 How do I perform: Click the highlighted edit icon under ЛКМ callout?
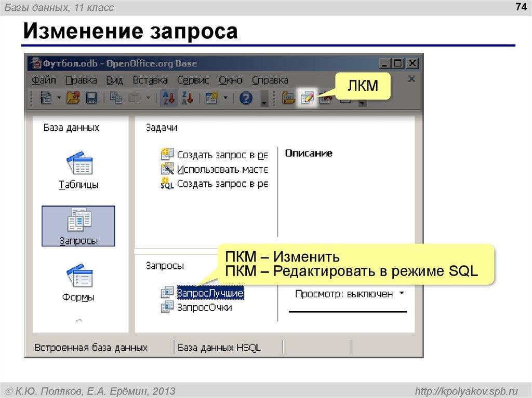pos(307,99)
